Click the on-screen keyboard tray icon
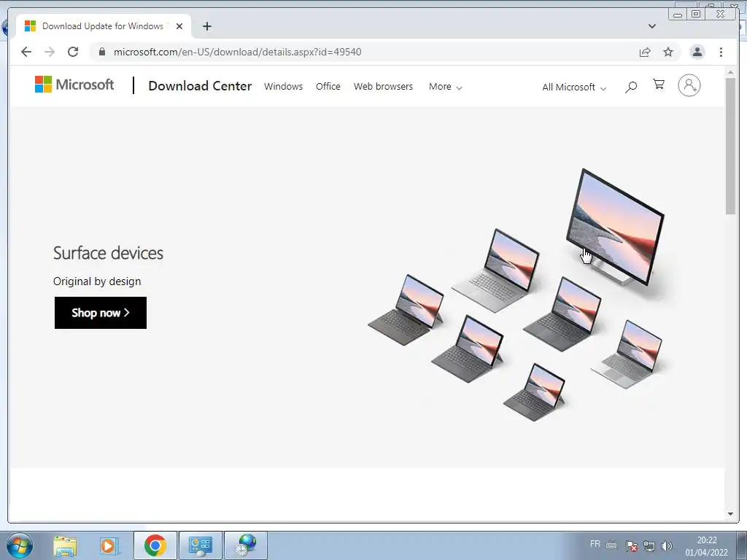 click(612, 545)
